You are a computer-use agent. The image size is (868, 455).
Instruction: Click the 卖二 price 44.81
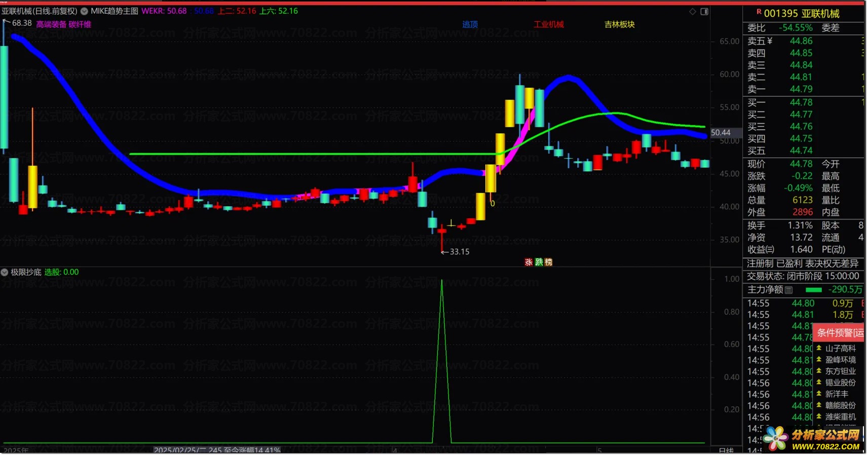801,77
